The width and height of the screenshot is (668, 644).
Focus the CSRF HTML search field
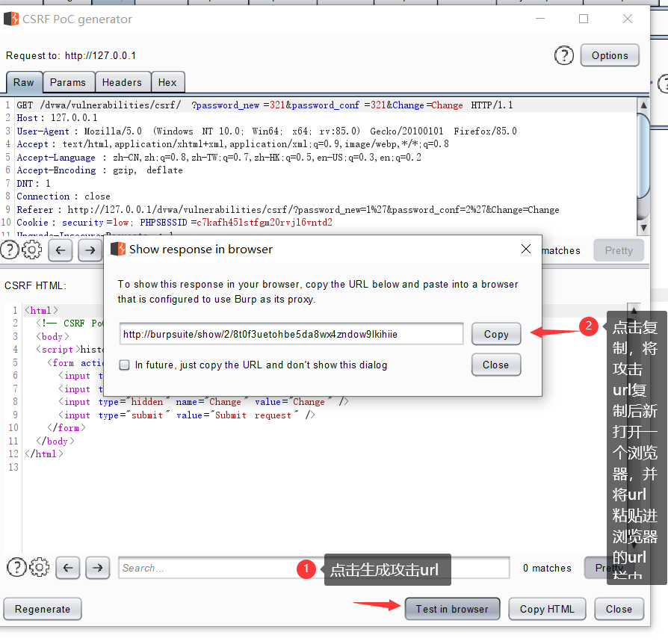click(x=314, y=567)
